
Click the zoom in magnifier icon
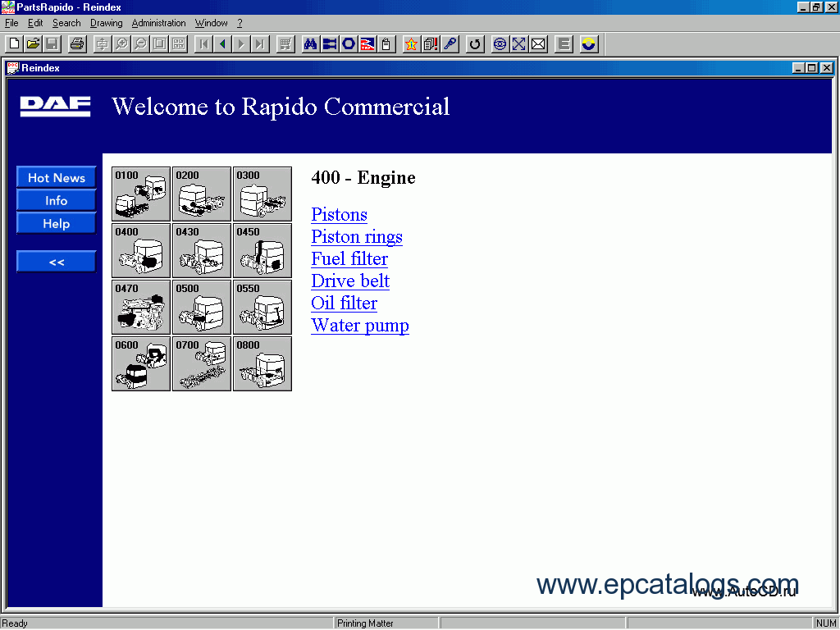coord(121,44)
